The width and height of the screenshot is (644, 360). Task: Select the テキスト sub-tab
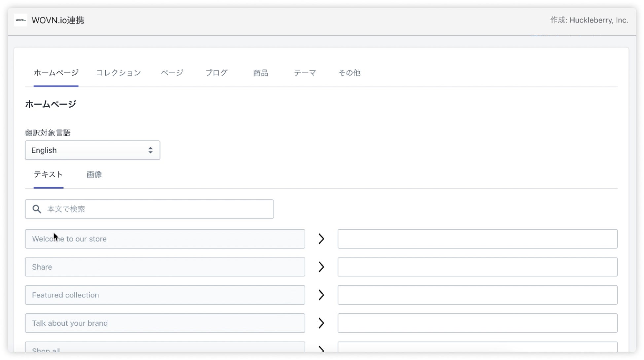(48, 175)
